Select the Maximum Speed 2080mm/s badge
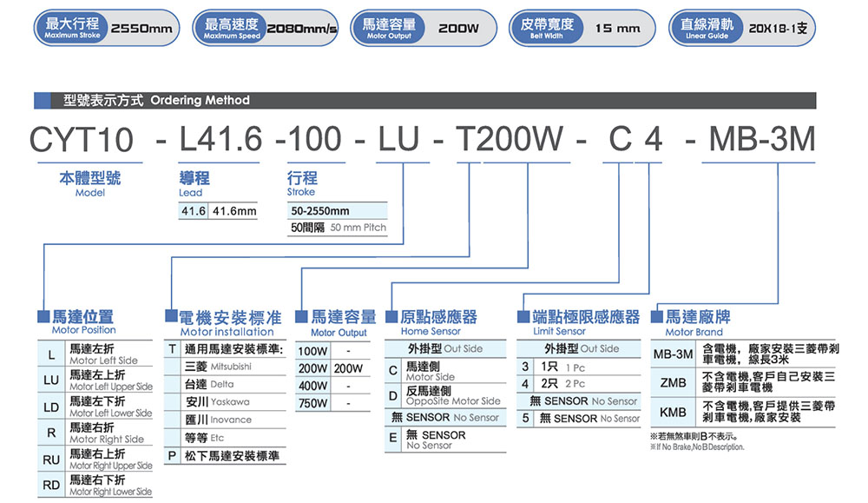 click(268, 30)
